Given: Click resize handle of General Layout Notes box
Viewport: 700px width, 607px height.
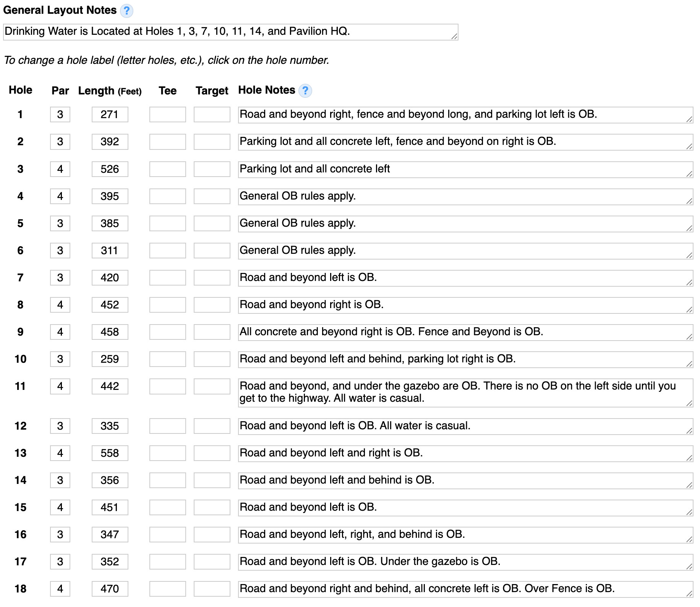Looking at the screenshot, I should (454, 36).
